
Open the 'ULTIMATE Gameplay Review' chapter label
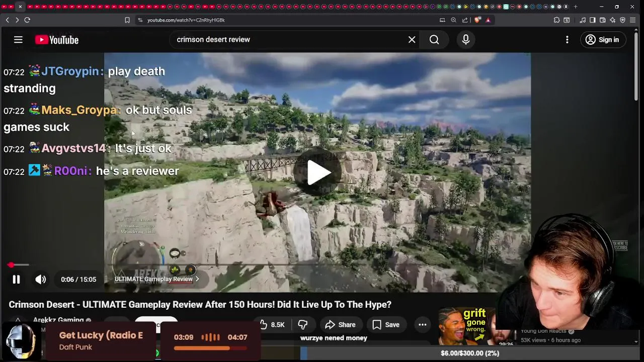156,279
